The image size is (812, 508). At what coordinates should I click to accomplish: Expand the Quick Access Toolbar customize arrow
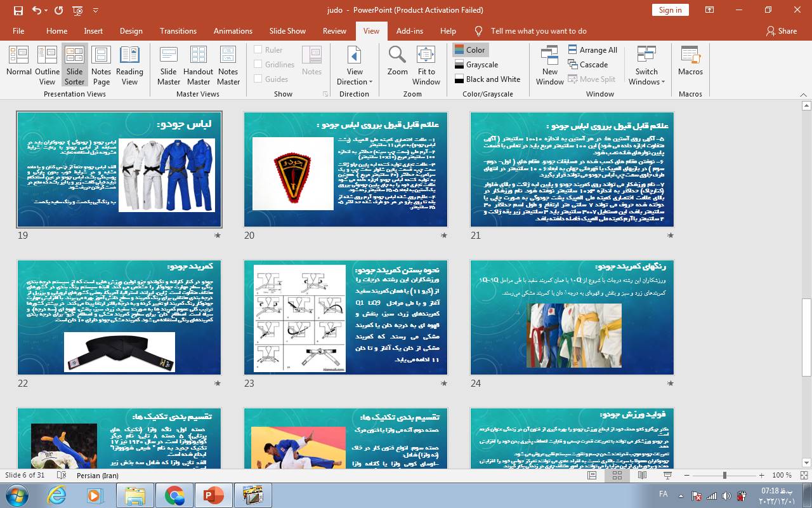click(x=96, y=10)
